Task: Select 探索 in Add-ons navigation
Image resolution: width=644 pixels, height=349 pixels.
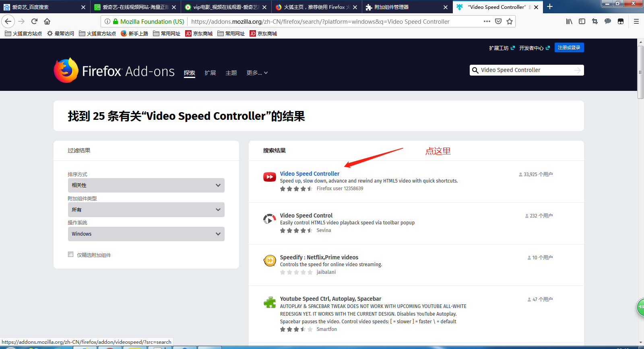Action: coord(190,73)
